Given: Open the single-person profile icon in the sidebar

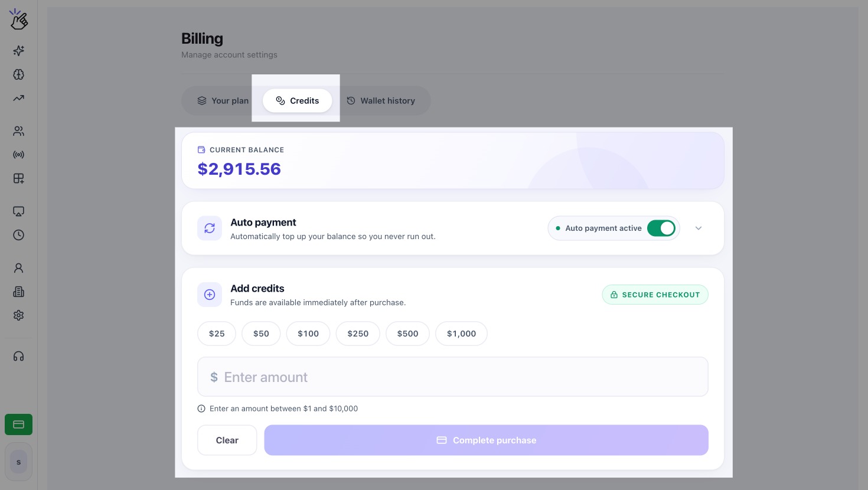Looking at the screenshot, I should [x=19, y=268].
